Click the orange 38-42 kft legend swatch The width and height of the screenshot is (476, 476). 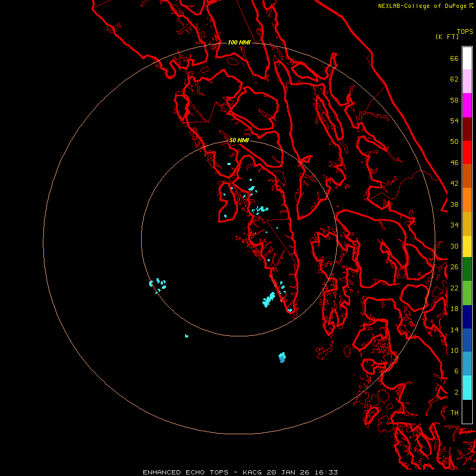[x=467, y=200]
